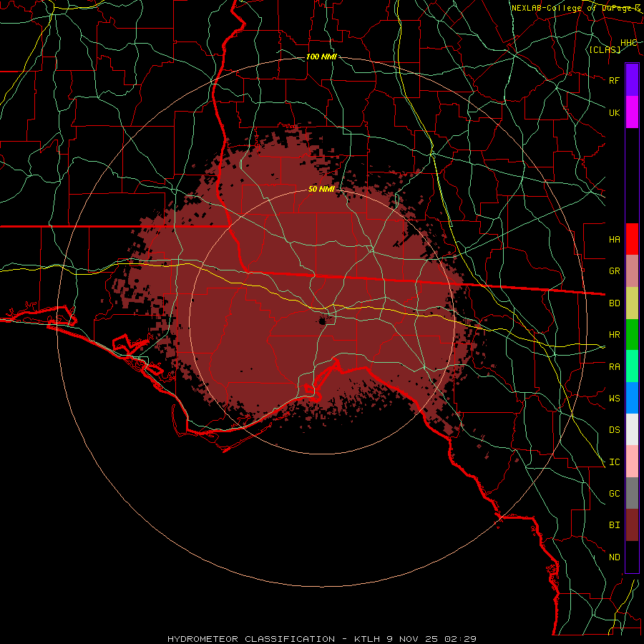
Task: Click the "HHC" product code text
Action: [629, 43]
